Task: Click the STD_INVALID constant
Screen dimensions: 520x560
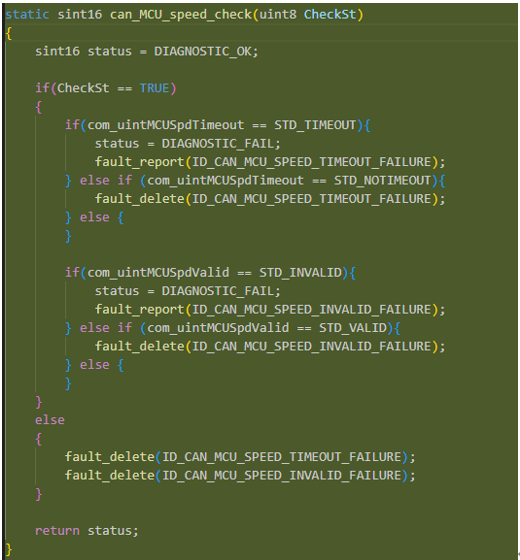Action: 300,273
